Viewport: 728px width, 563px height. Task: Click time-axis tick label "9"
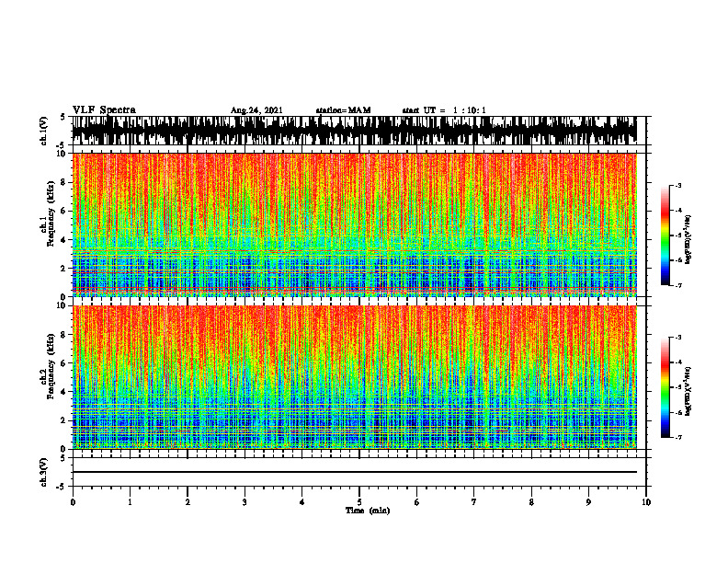pyautogui.click(x=588, y=502)
